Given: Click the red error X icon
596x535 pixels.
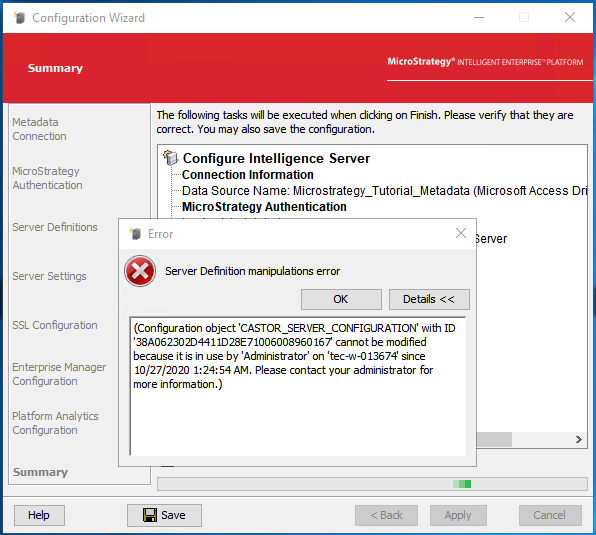Looking at the screenshot, I should click(140, 271).
